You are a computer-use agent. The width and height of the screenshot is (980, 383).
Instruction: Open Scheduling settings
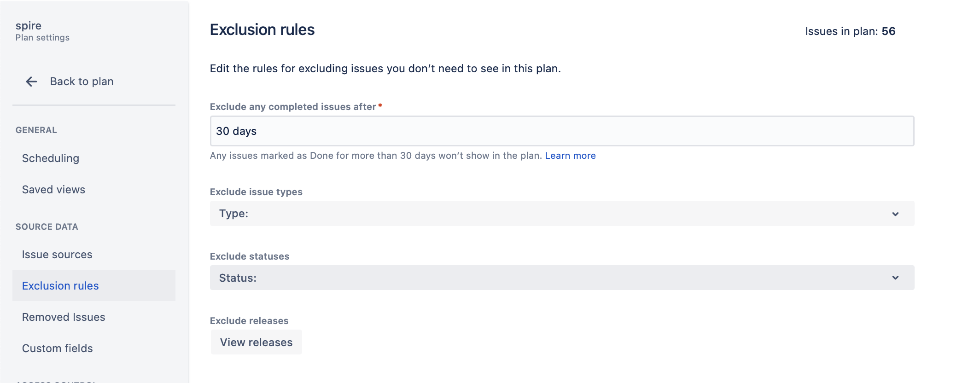(x=51, y=158)
